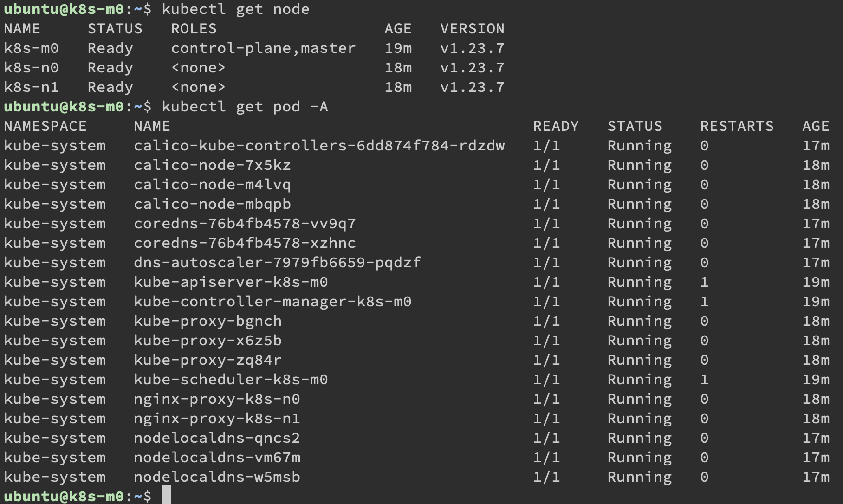This screenshot has width=843, height=504.
Task: Click node name k8s-n0 in the node list
Action: tap(32, 68)
